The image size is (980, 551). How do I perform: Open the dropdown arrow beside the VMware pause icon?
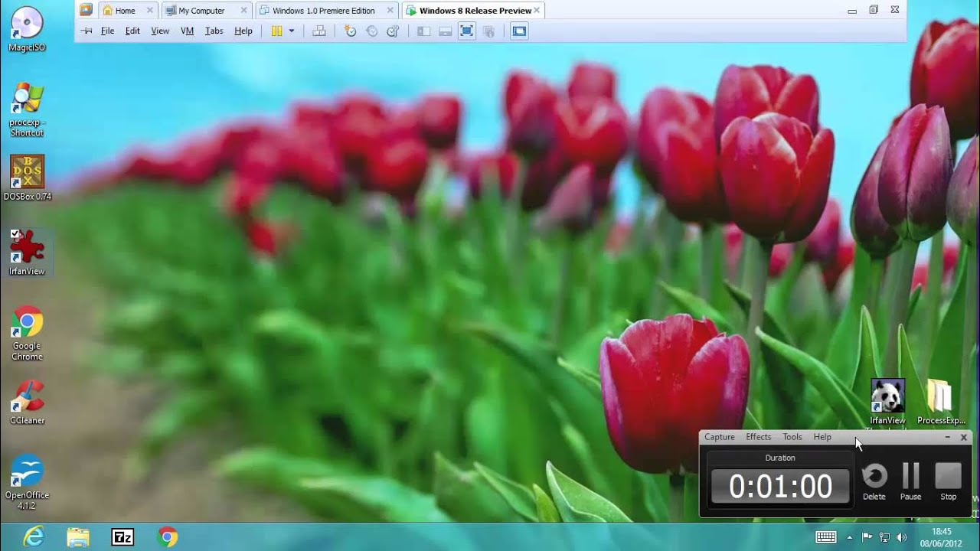[x=292, y=31]
